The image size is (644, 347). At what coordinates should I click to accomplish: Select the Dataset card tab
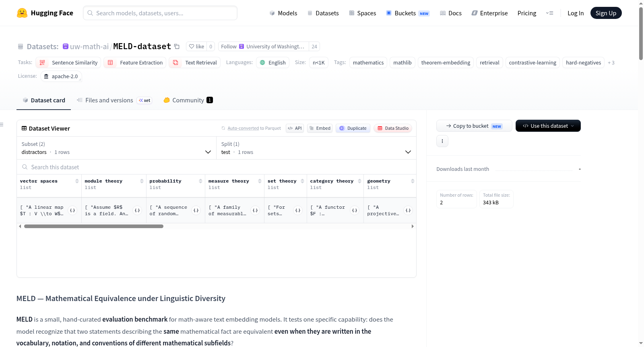(43, 100)
